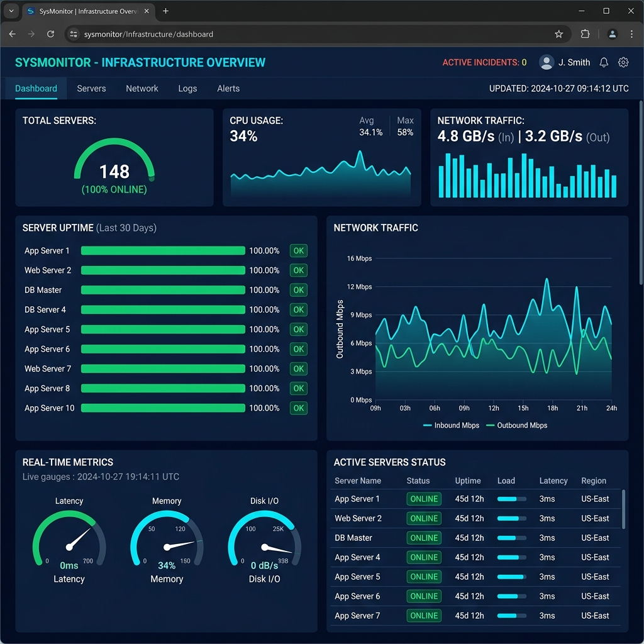
Task: Click the Active Servers Status table scrollbar
Action: point(623,509)
